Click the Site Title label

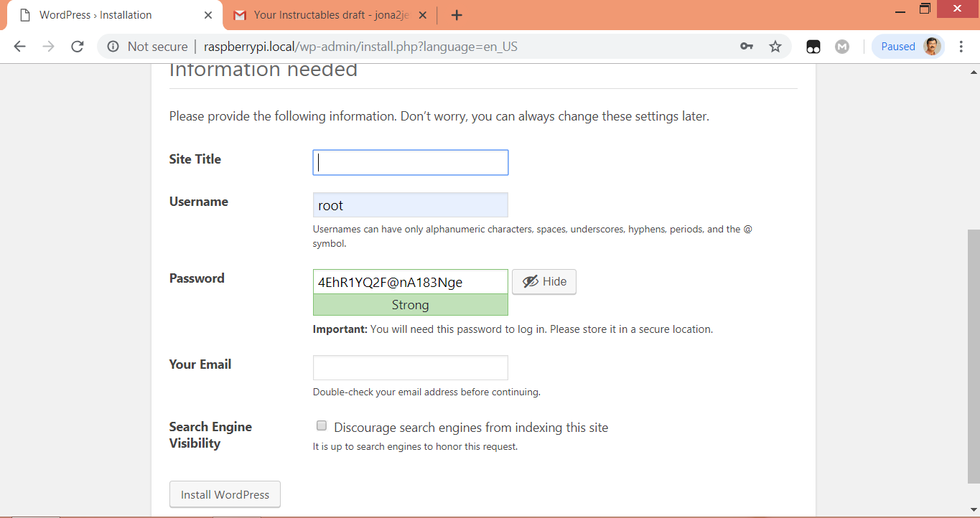coord(195,159)
